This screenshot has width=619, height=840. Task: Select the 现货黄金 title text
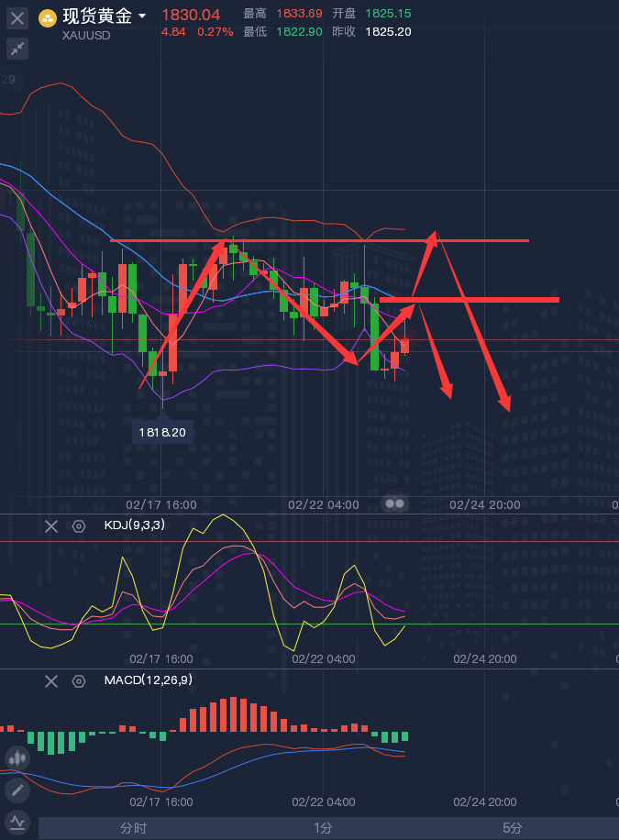(97, 17)
